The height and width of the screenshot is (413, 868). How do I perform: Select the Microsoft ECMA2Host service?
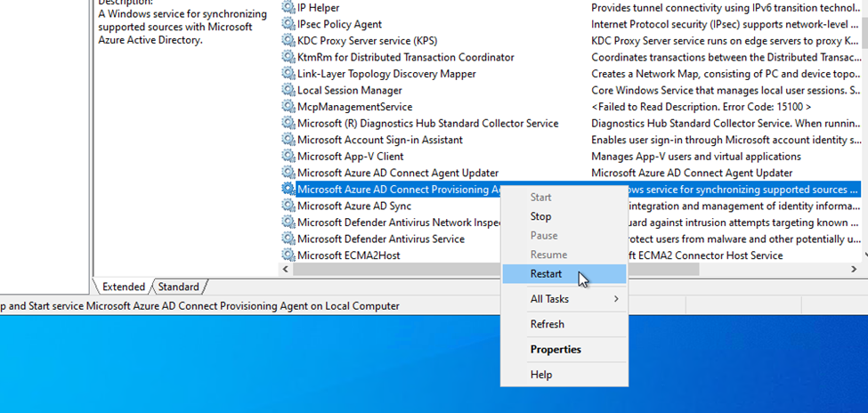point(349,255)
